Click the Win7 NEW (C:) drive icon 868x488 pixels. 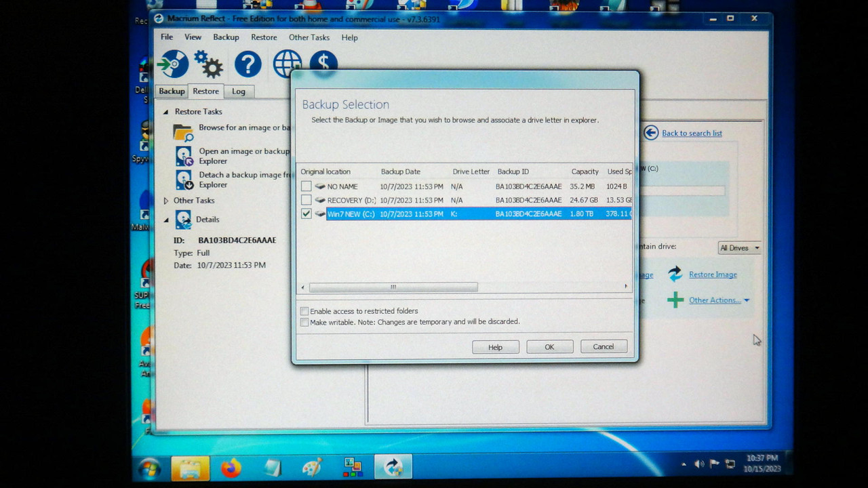pyautogui.click(x=320, y=213)
